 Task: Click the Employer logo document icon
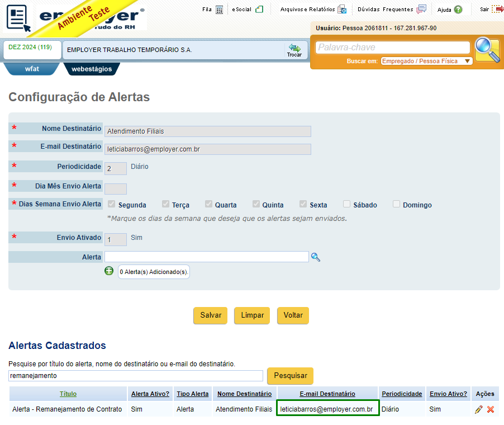click(18, 18)
